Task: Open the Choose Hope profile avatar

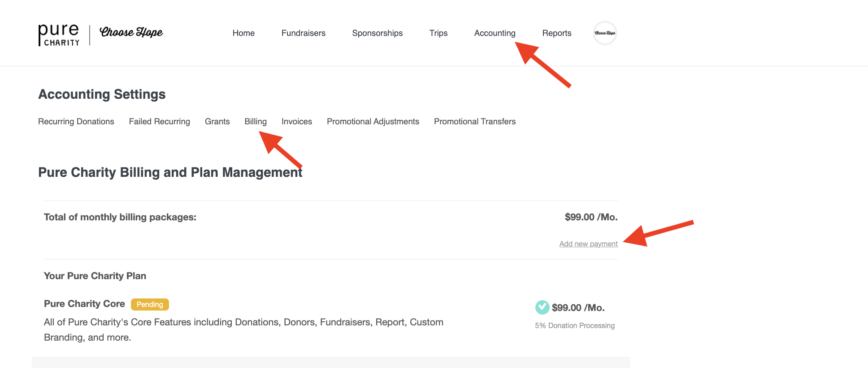Action: (x=605, y=33)
